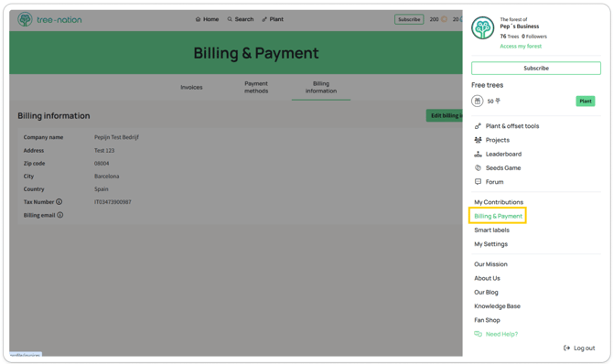613x364 pixels.
Task: Select the Billing information tab
Action: click(321, 87)
